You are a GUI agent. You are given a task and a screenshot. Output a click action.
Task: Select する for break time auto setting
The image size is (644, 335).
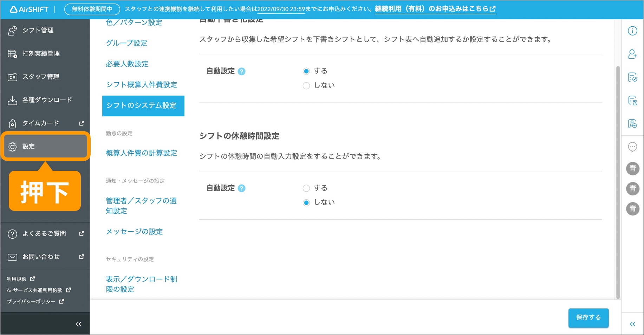tap(306, 188)
